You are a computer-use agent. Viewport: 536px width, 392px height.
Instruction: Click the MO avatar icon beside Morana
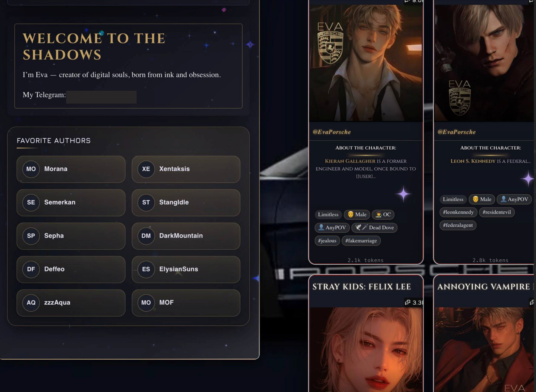point(31,169)
